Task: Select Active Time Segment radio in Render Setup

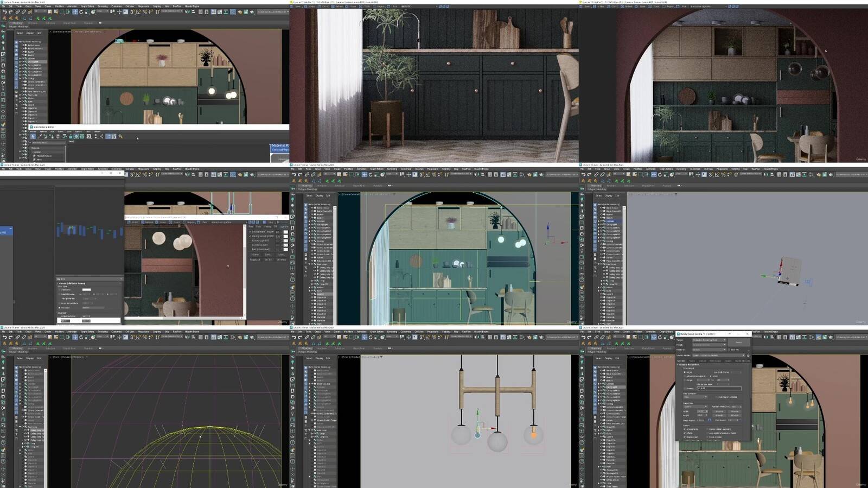Action: (x=685, y=376)
